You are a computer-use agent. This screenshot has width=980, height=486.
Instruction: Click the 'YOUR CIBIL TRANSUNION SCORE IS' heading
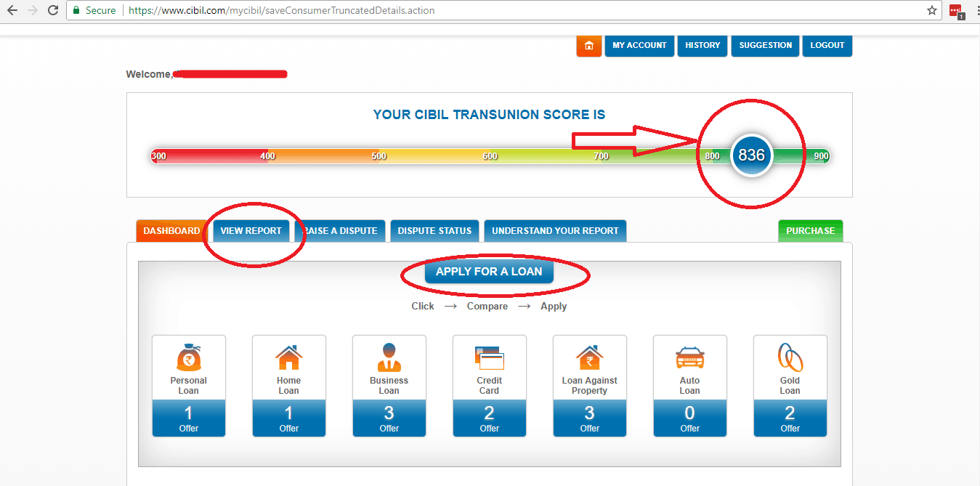coord(489,115)
